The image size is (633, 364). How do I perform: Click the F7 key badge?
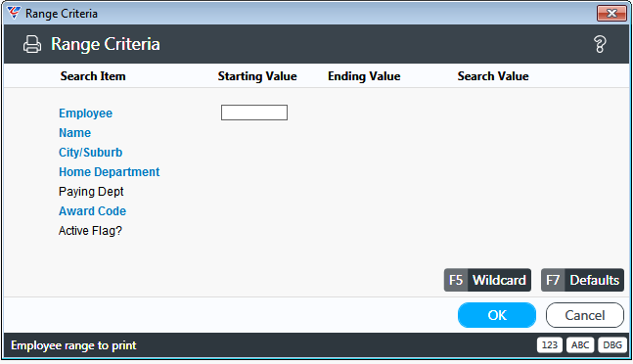[553, 280]
